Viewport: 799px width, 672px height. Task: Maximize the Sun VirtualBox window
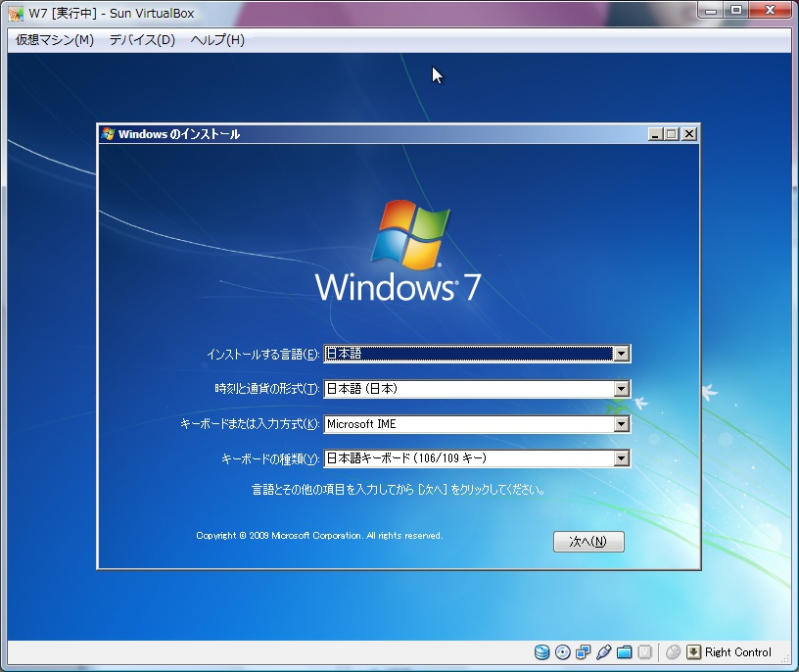pyautogui.click(x=736, y=10)
